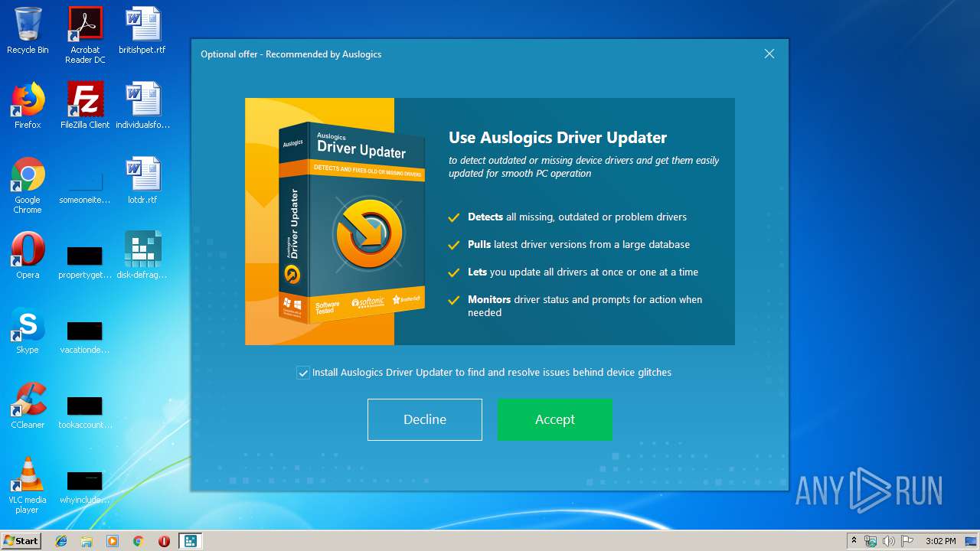The image size is (980, 551).
Task: Click the 'Monitors driver status' line
Action: point(585,305)
